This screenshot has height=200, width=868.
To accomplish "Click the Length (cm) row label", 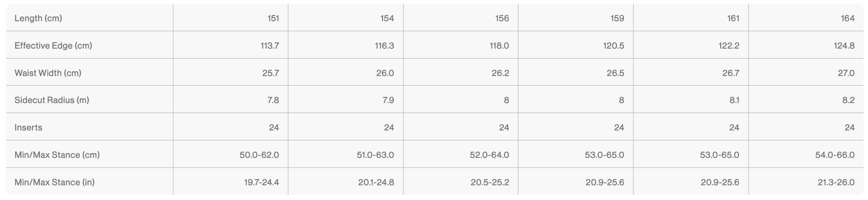I will click(x=38, y=18).
